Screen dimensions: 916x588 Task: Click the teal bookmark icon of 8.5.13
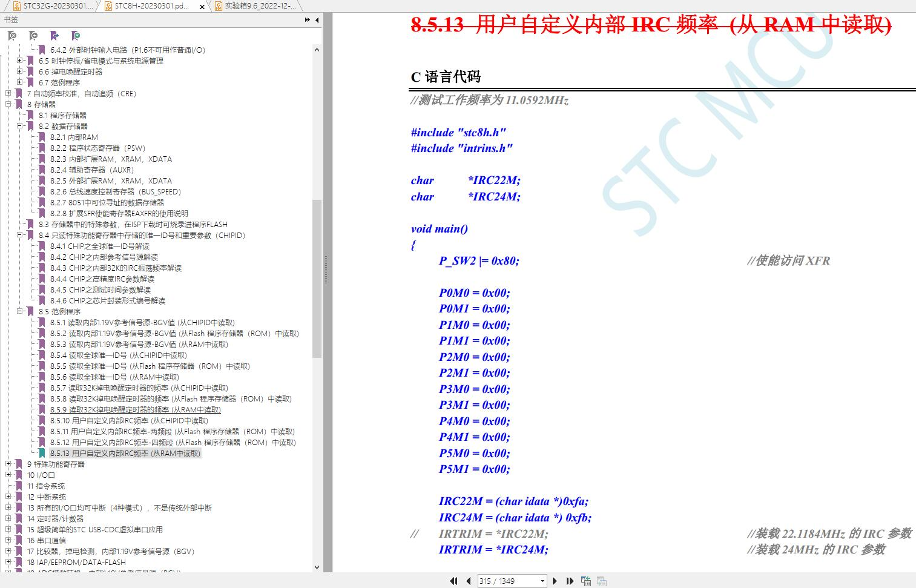[42, 454]
